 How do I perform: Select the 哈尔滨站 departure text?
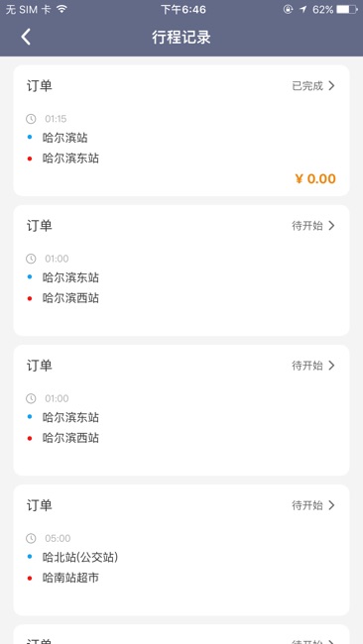coord(64,138)
